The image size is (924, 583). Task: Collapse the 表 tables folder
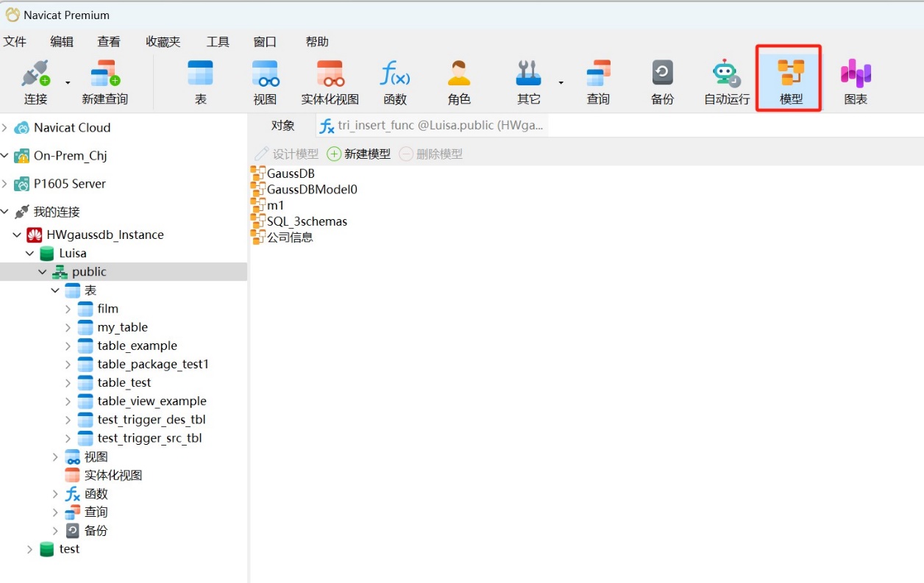click(55, 290)
